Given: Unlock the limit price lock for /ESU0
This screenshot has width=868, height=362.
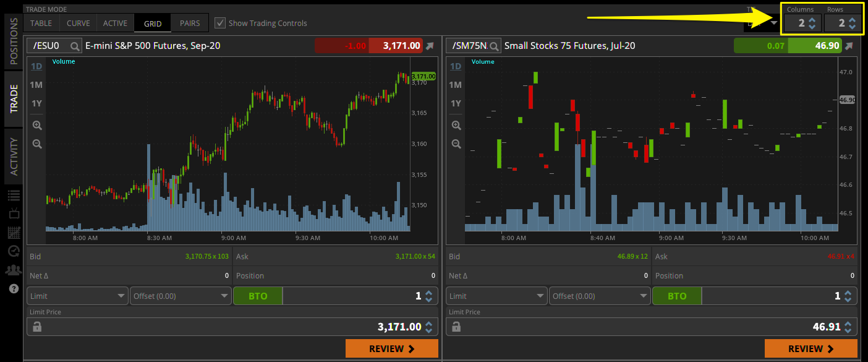Looking at the screenshot, I should 36,326.
